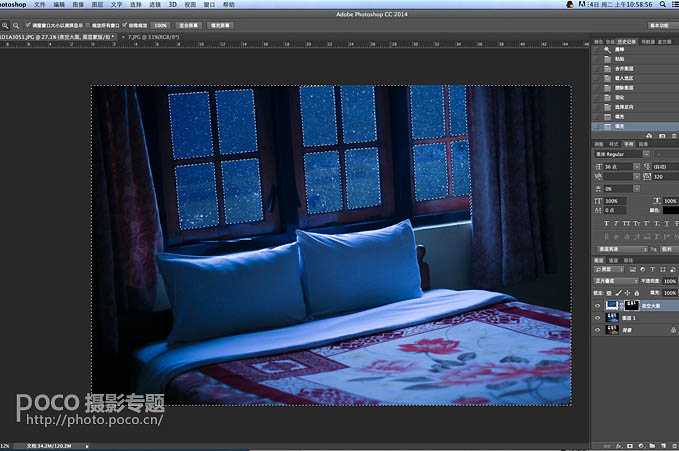This screenshot has width=679, height=451.
Task: Toggle small caps text style
Action: tap(636, 224)
